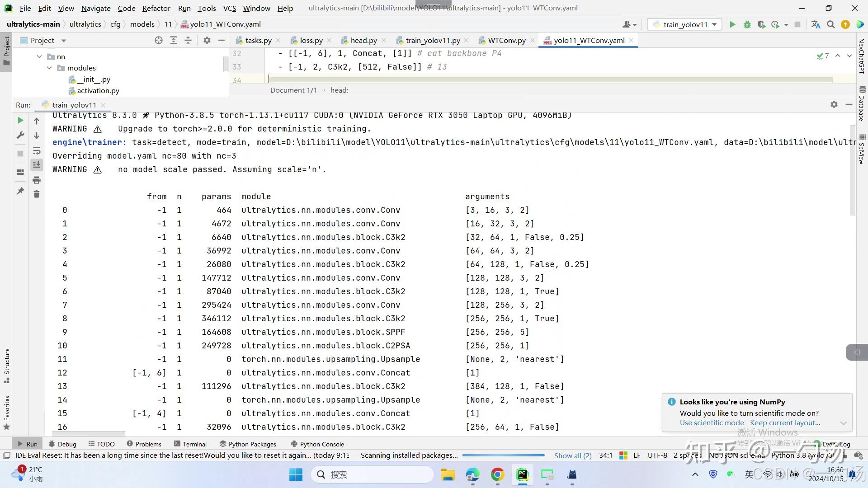Toggle soft-wrap in the Run console
Viewport: 868px width, 488px height.
(x=37, y=150)
